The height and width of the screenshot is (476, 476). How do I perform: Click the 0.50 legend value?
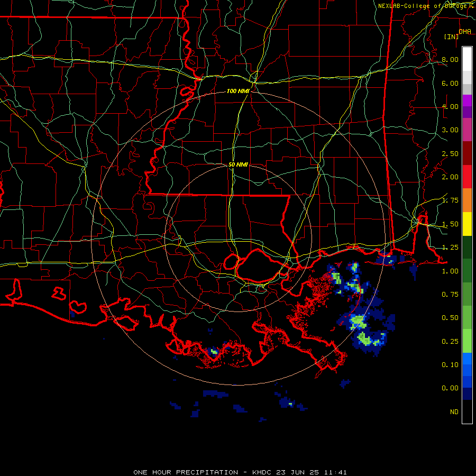[x=450, y=318]
